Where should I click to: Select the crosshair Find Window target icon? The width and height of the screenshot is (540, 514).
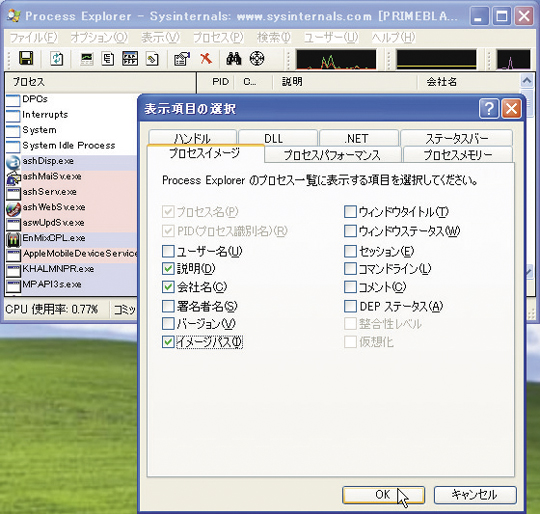click(257, 59)
